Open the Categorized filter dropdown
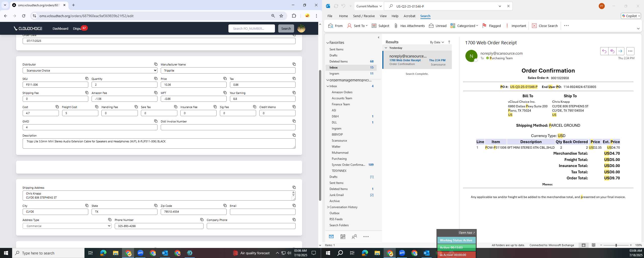 pos(464,26)
